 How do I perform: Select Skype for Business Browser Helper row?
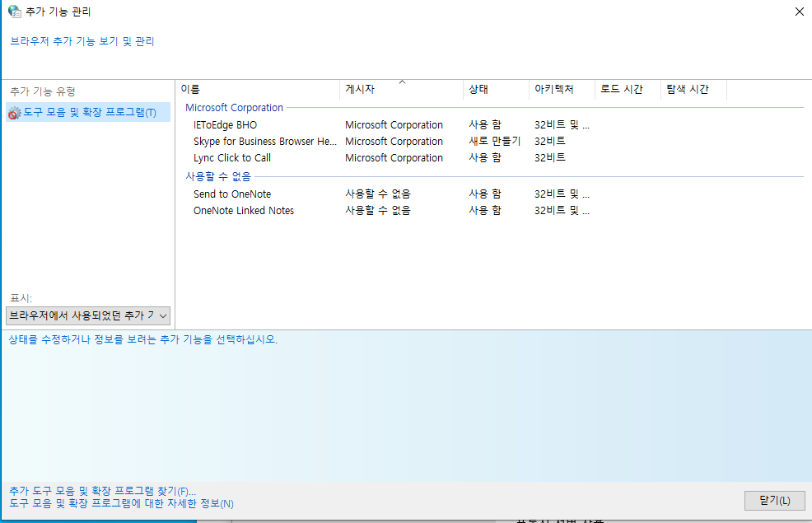pos(264,142)
